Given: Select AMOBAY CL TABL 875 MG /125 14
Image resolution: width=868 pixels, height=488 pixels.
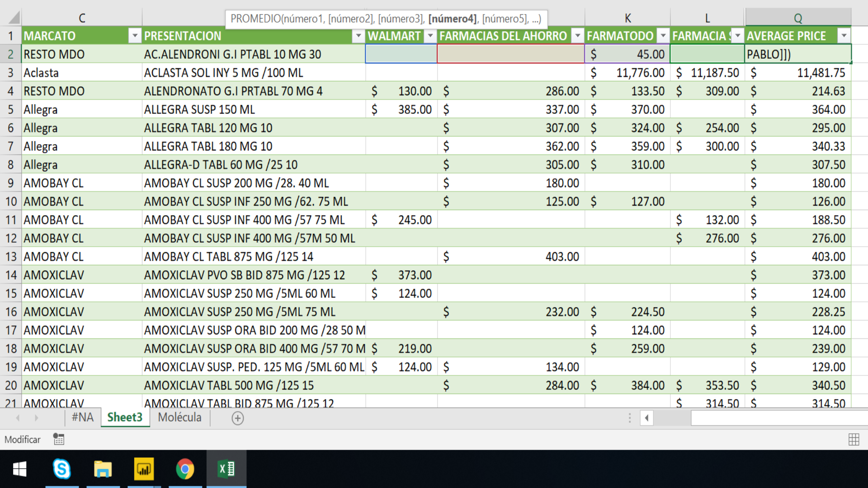Looking at the screenshot, I should click(x=254, y=257).
